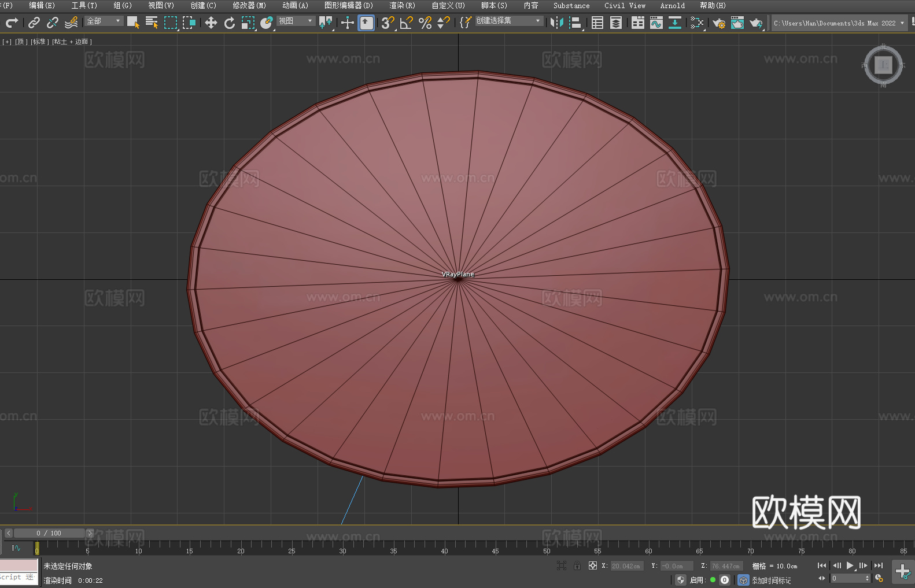This screenshot has width=915, height=588.
Task: Click the Align tool icon
Action: click(575, 23)
